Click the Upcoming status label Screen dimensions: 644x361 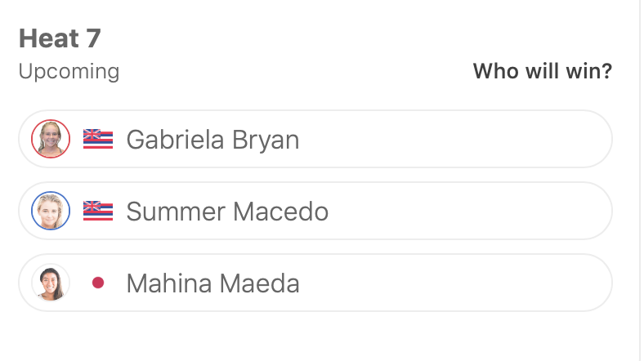(69, 71)
